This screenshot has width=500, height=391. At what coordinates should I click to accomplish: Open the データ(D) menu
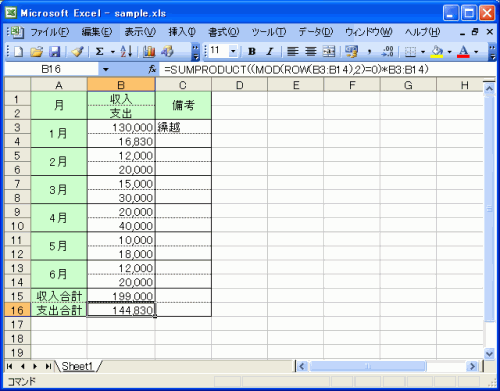point(316,32)
